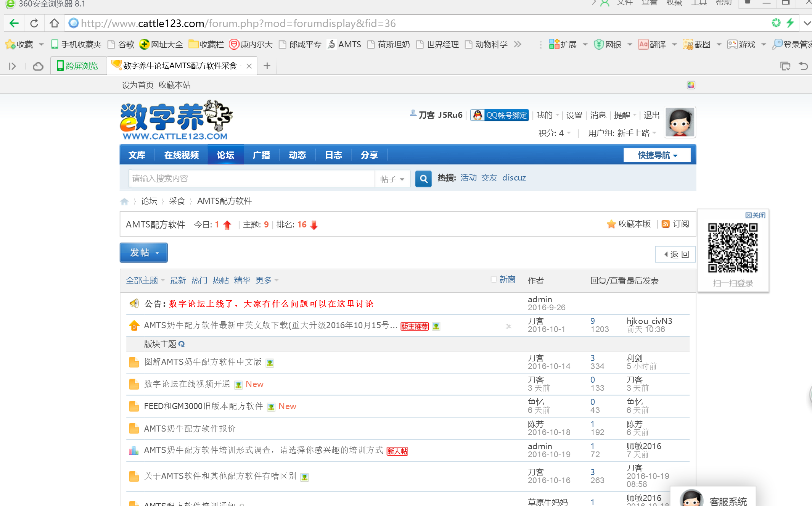Screen dimensions: 812x506
Task: Open the 发帖 new post dropdown
Action: pyautogui.click(x=144, y=252)
